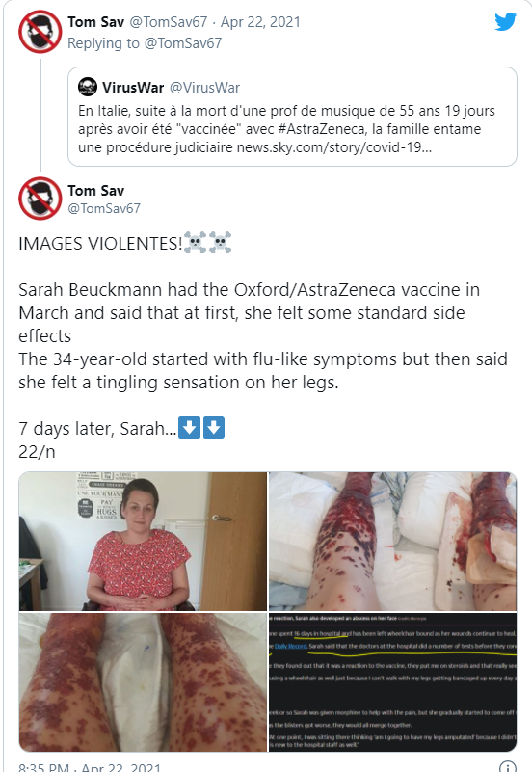532x772 pixels.
Task: Open bottom-left photo of rash-covered legs
Action: coord(143,682)
